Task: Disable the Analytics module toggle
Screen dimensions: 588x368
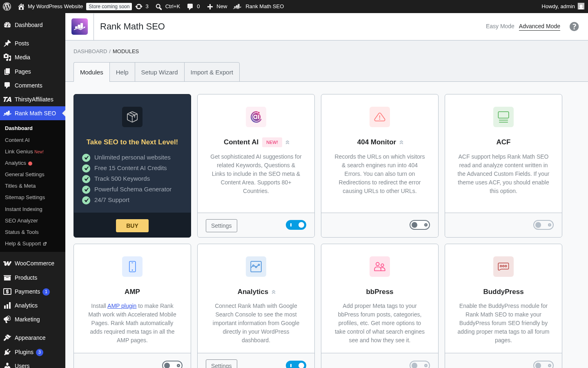Action: pyautogui.click(x=296, y=365)
